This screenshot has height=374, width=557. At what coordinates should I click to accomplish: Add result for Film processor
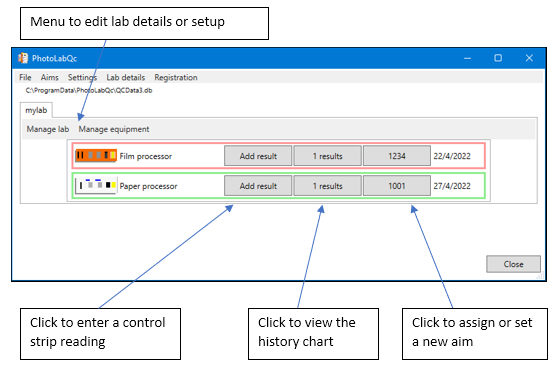258,156
